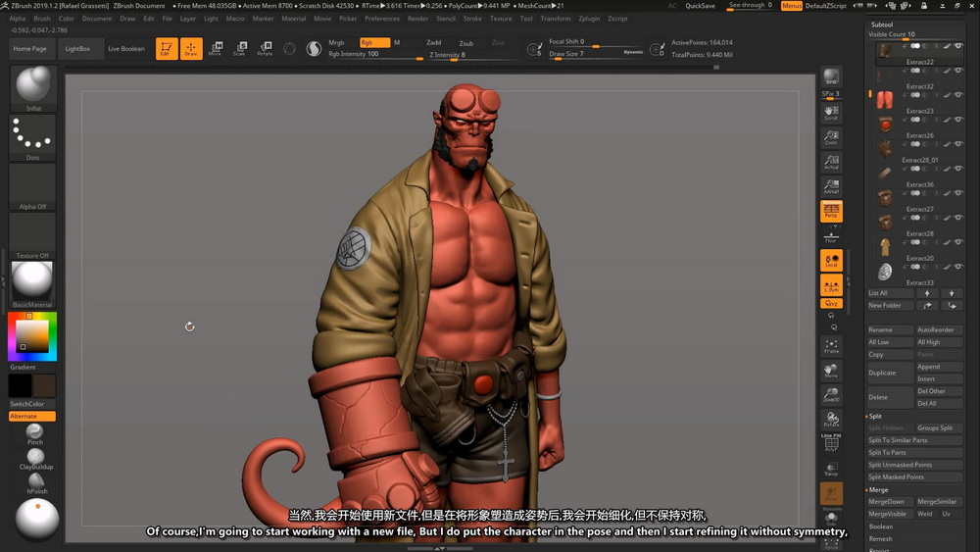Click the Scroll canvas icon

831,113
